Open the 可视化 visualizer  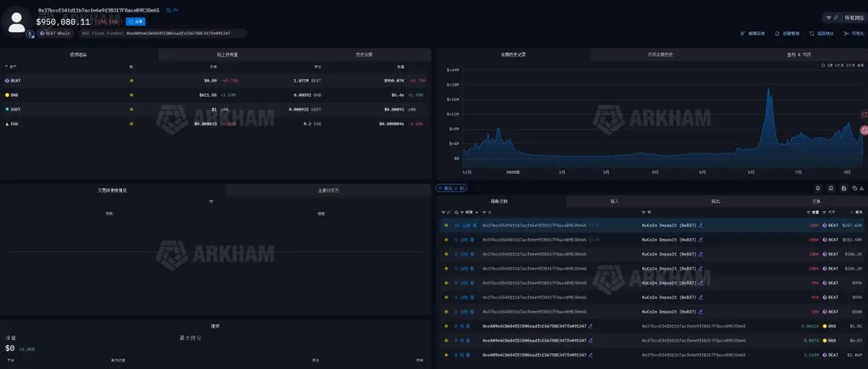(854, 33)
